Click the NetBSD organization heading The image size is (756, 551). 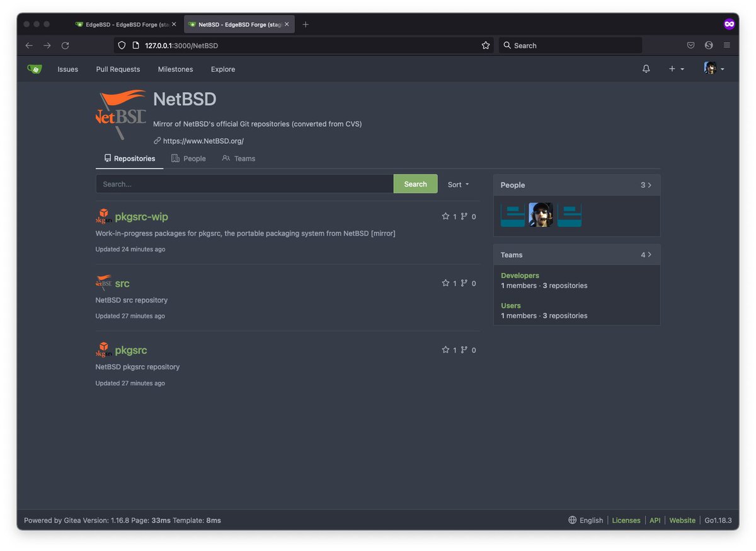[185, 99]
